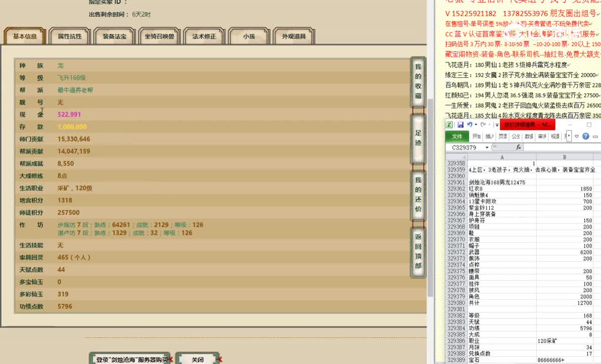Redo the last Excel action
The image size is (601, 364).
(x=483, y=124)
